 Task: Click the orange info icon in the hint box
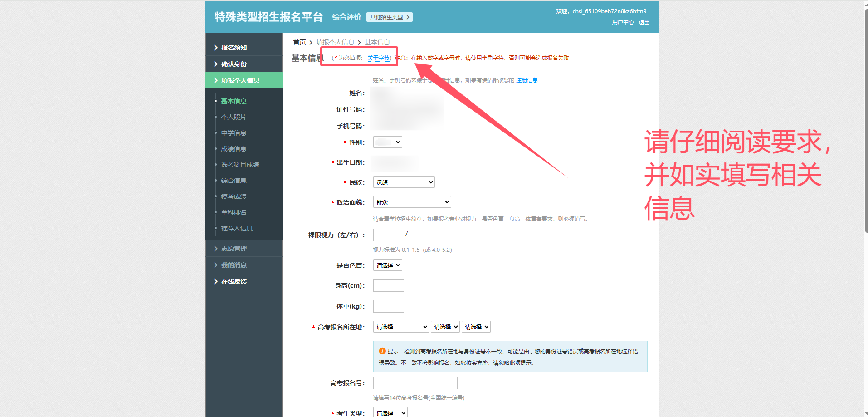[382, 351]
